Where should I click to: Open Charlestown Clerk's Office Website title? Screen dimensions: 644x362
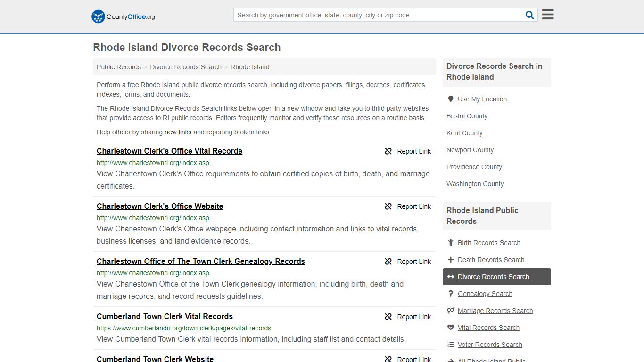coord(160,206)
